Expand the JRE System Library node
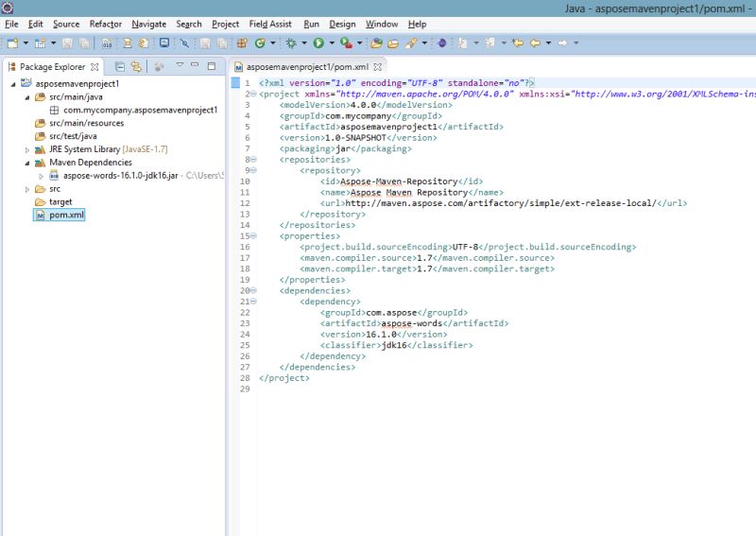 pyautogui.click(x=27, y=149)
